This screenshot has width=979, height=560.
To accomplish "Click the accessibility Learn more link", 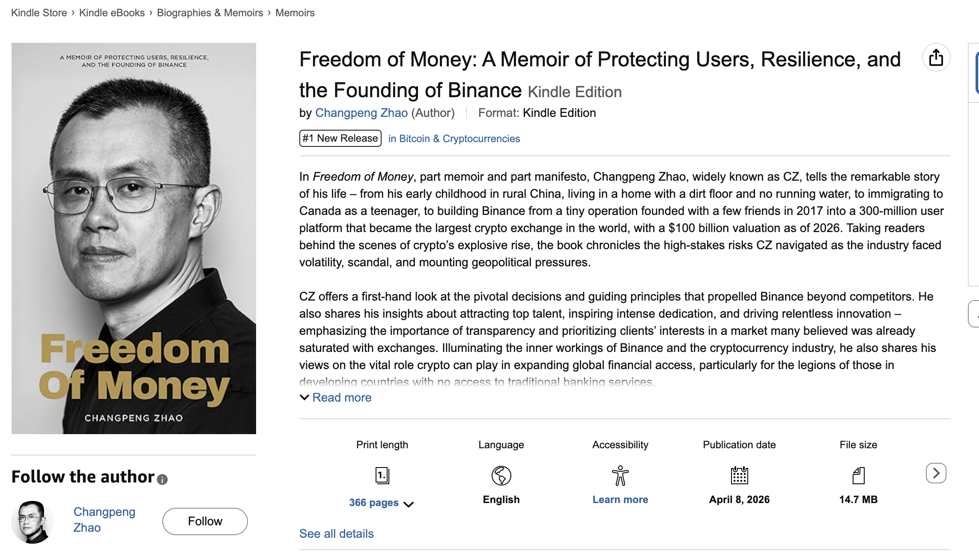I will 620,500.
